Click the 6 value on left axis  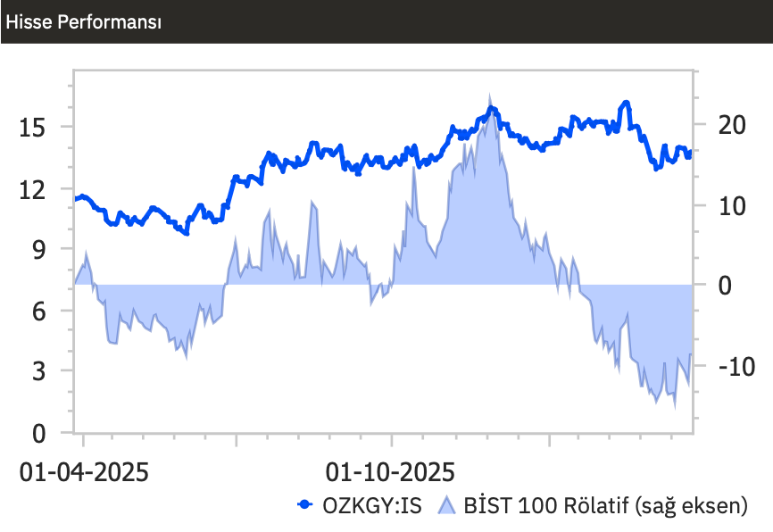pos(39,312)
